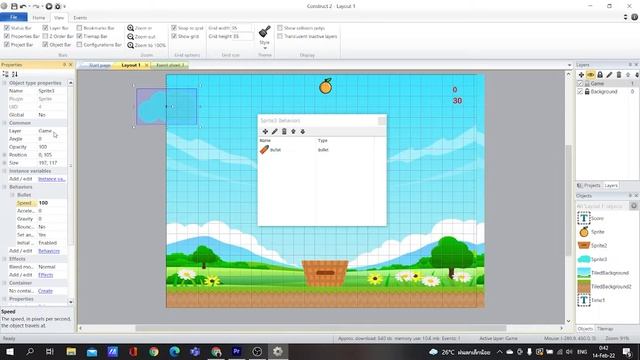
Task: Uncheck the Game layer visibility box
Action: (580, 83)
